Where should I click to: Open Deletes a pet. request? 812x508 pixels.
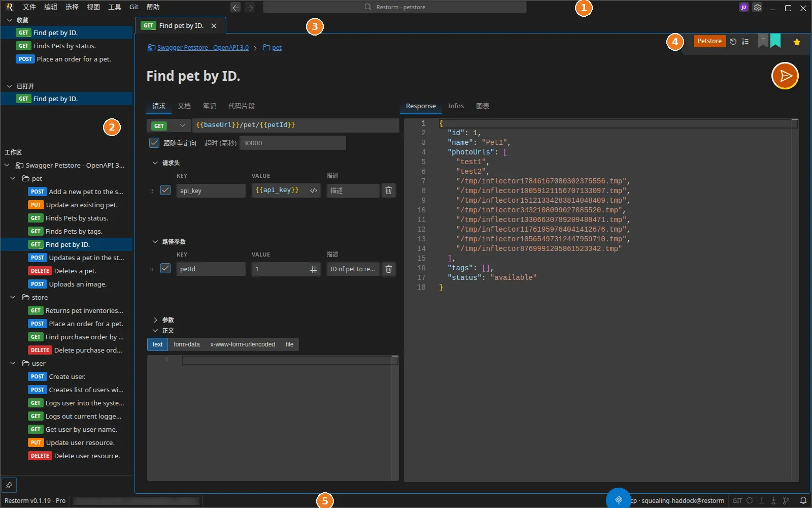click(66, 271)
